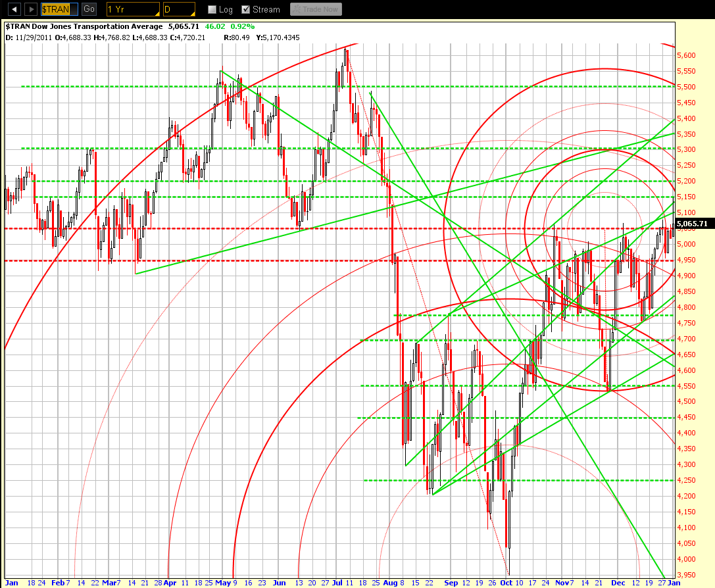Click the back arrow navigation button
Screen dimensions: 715x588
[x=14, y=9]
